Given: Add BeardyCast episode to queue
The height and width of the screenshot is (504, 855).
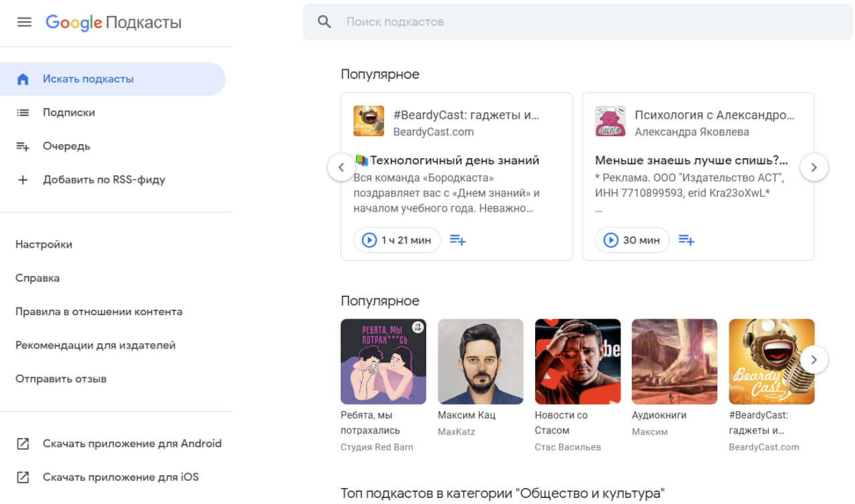Looking at the screenshot, I should click(458, 240).
